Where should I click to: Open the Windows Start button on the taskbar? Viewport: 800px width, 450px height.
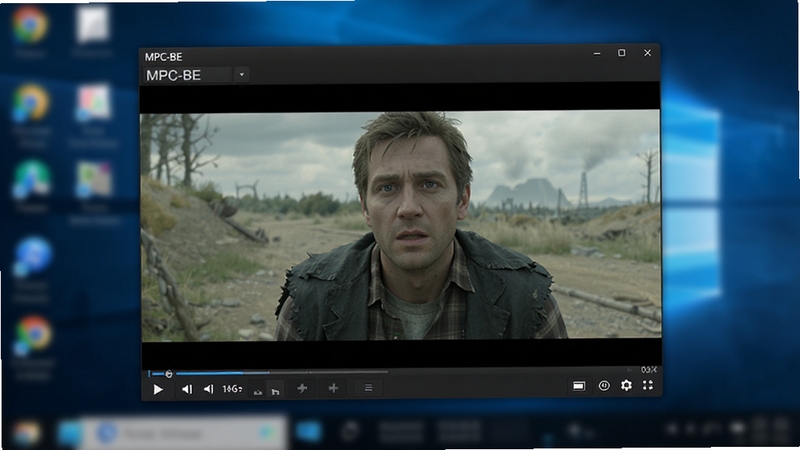70,434
